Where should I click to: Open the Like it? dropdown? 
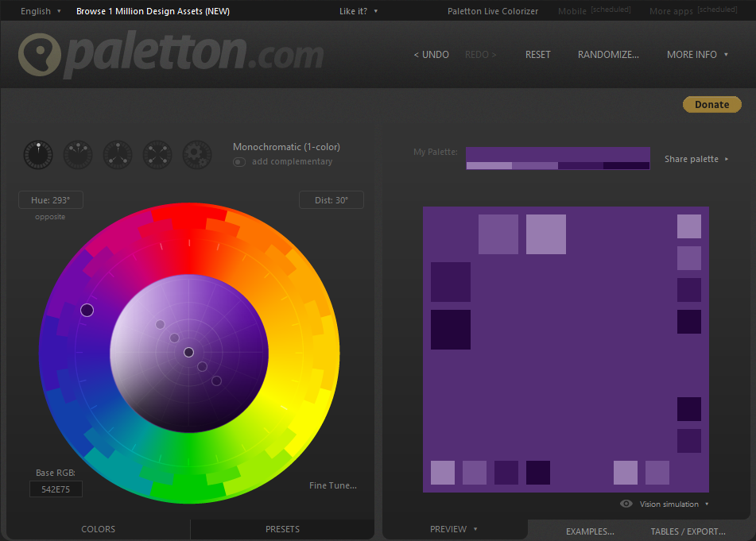click(359, 11)
